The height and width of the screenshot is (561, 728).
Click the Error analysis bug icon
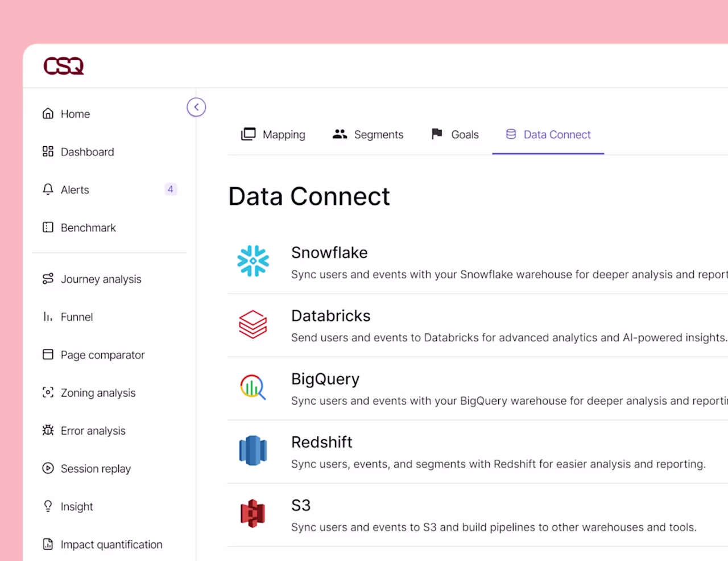[48, 430]
